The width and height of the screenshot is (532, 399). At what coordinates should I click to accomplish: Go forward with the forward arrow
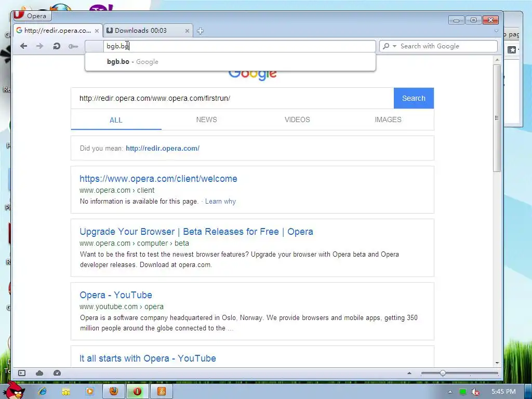(39, 46)
